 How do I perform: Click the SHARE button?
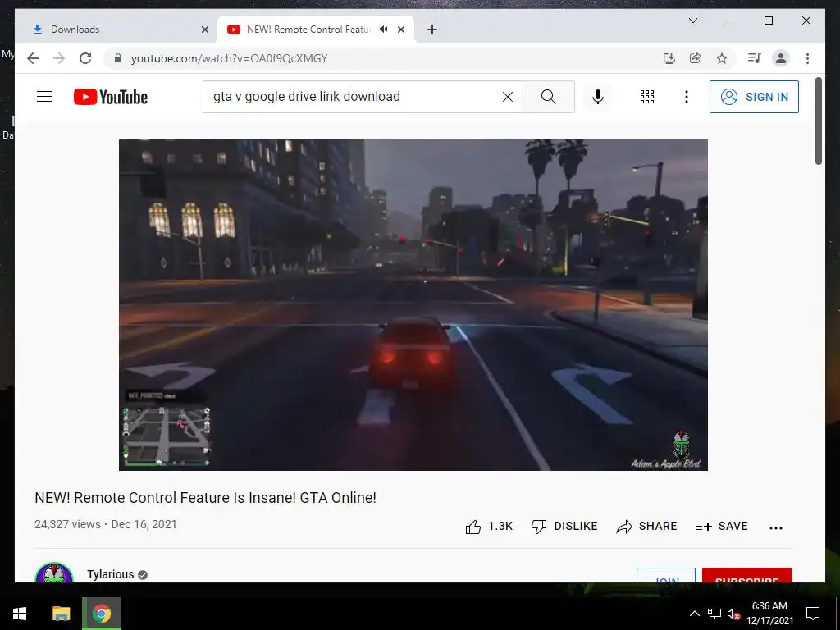click(646, 527)
